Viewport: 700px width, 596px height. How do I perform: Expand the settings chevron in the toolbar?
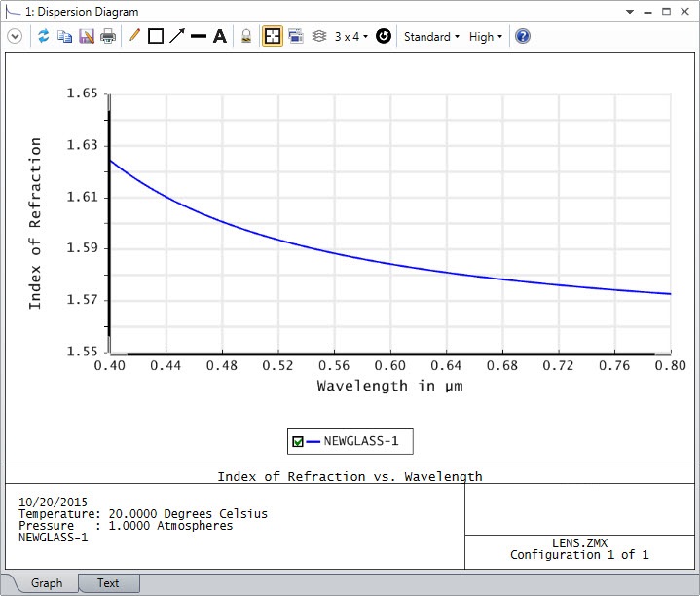(15, 36)
